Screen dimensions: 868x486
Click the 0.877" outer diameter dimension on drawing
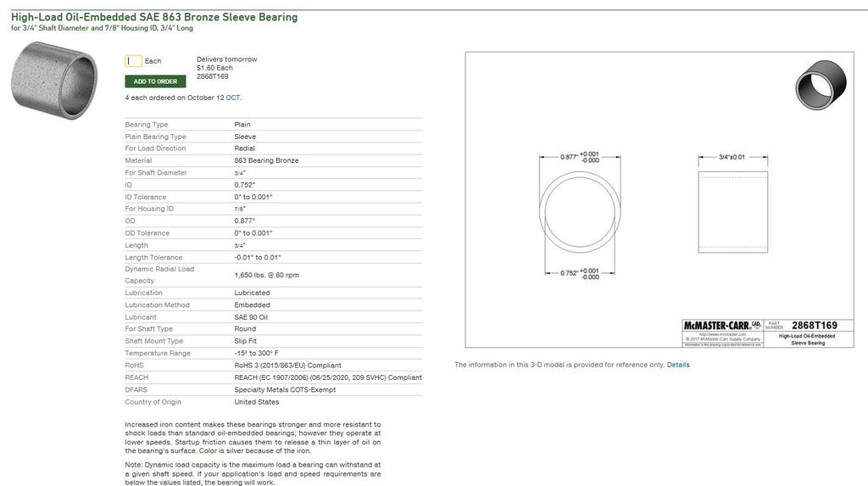tap(580, 158)
